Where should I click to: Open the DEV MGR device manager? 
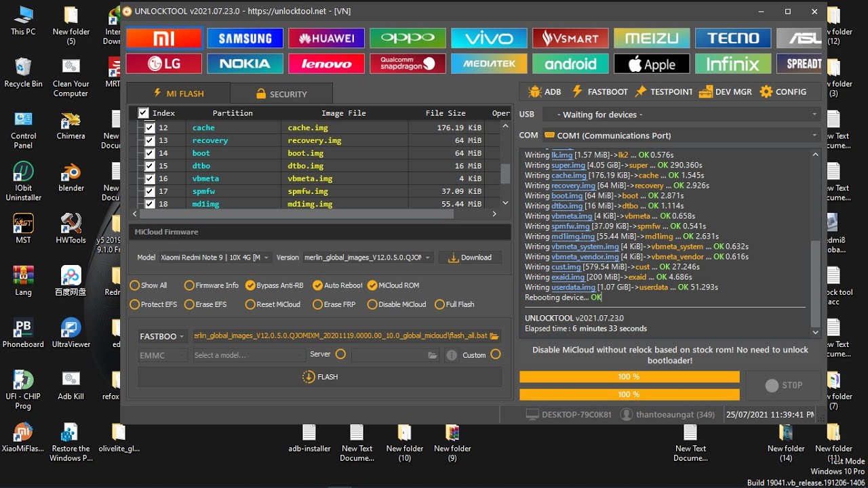coord(725,91)
